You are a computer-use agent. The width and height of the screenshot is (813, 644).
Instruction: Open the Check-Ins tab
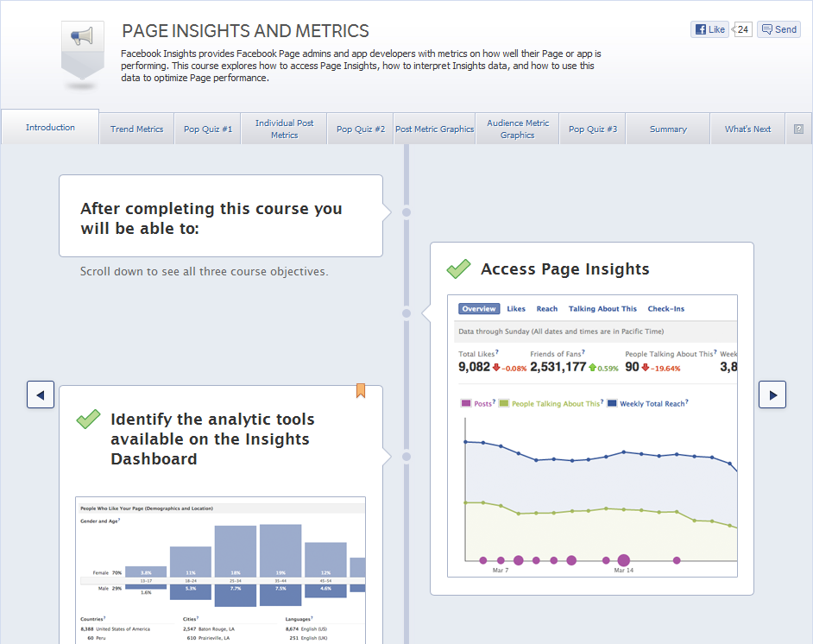coord(665,308)
